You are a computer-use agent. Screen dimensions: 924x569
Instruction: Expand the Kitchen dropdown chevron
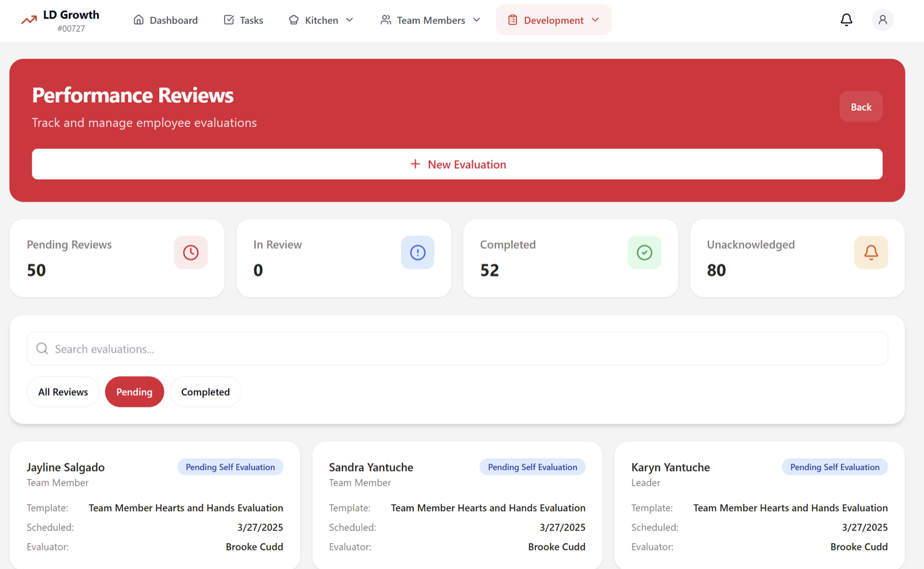click(x=349, y=20)
